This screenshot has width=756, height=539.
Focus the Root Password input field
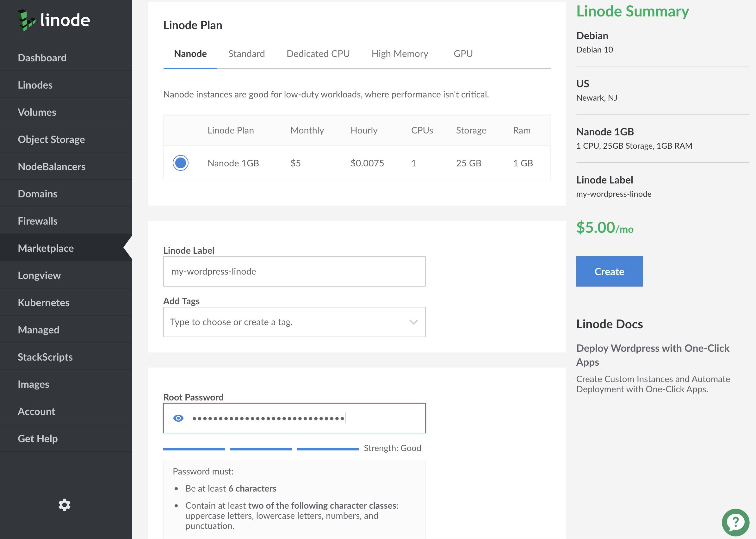pos(299,418)
